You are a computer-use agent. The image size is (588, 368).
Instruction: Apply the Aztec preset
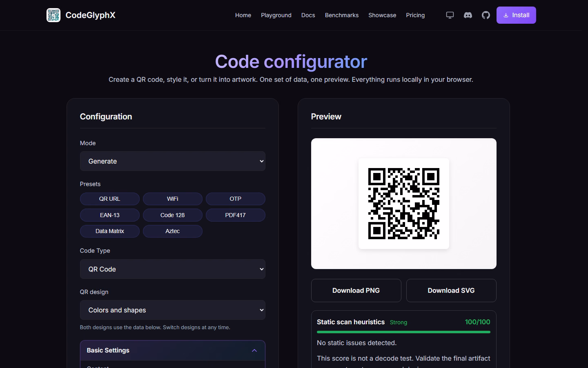tap(173, 231)
